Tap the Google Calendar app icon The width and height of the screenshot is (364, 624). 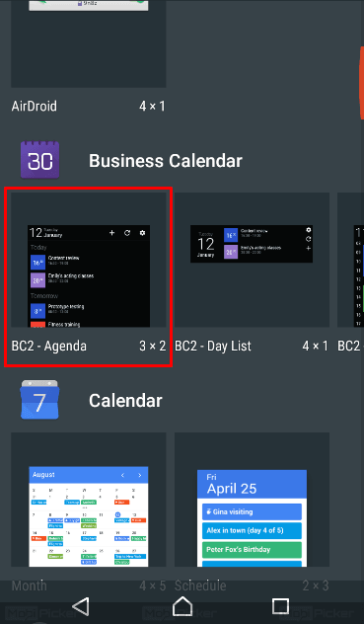(39, 400)
